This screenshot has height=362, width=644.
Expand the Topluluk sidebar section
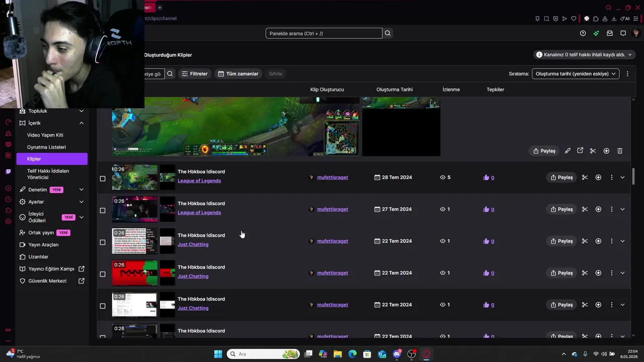(82, 111)
